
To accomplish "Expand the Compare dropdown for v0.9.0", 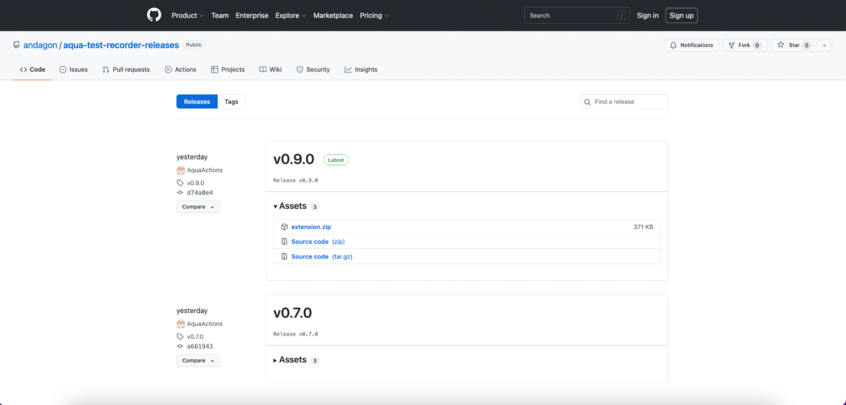I will click(x=198, y=207).
